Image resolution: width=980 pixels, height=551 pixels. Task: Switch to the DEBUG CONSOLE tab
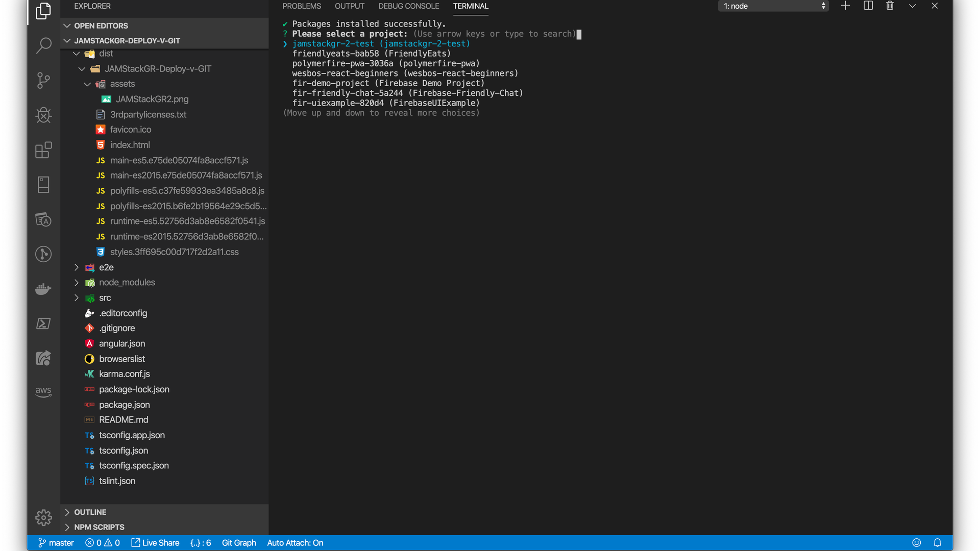pos(408,6)
